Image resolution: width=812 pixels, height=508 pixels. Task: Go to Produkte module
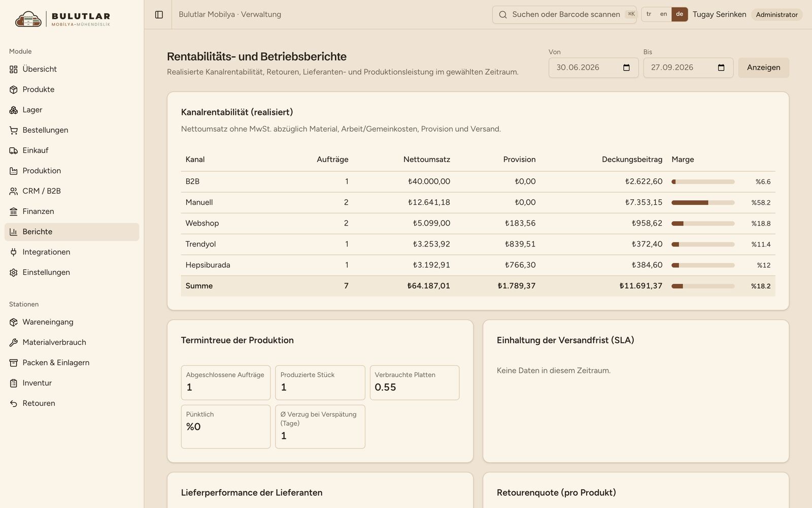tap(72, 89)
